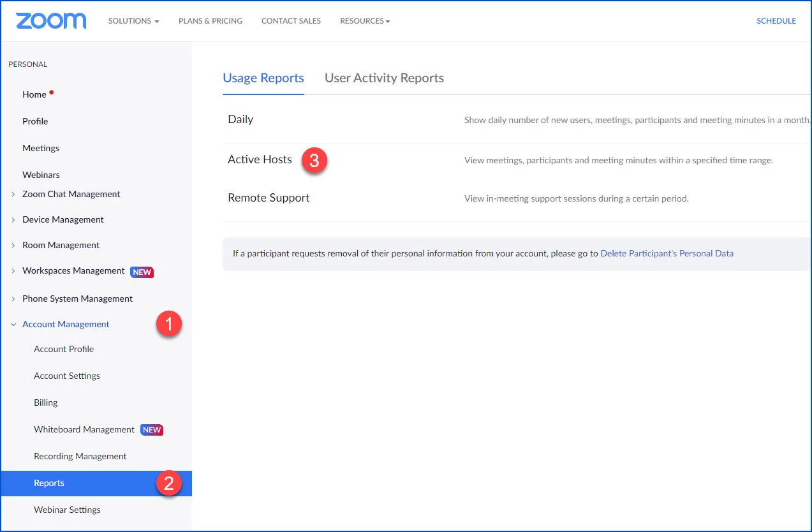Select Workspaces Management item
Viewport: 812px width, 532px height.
pyautogui.click(x=73, y=270)
